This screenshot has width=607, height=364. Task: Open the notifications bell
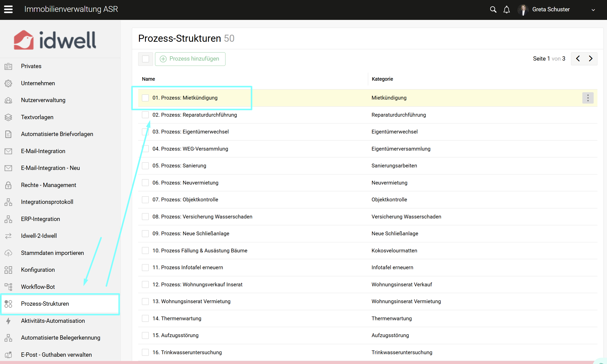507,10
